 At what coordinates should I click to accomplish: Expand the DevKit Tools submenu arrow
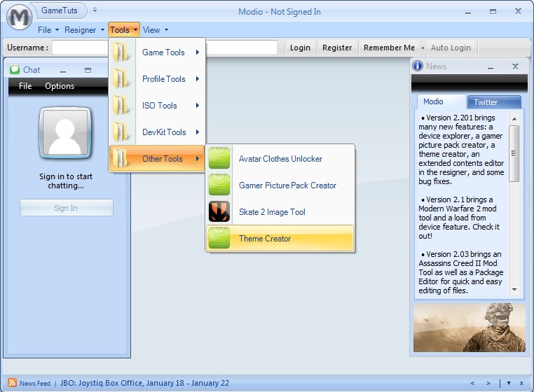197,132
